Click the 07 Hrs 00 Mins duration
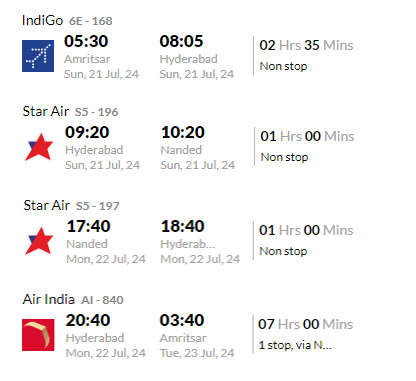The width and height of the screenshot is (416, 381). 306,324
